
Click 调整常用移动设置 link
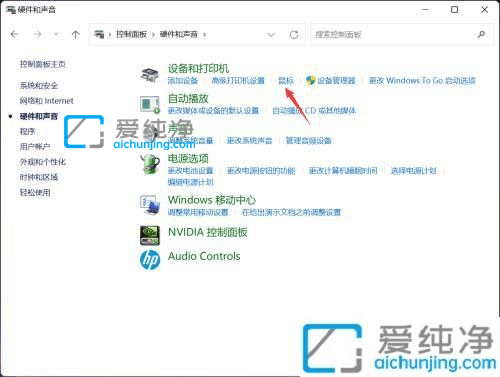(x=198, y=212)
